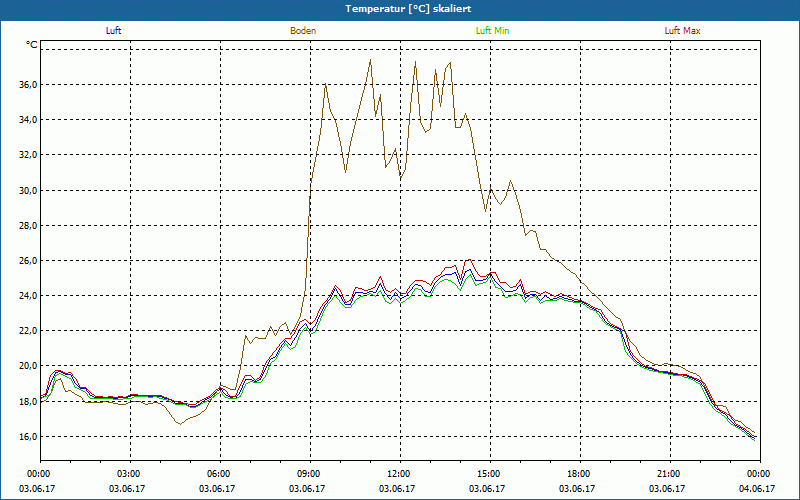The image size is (800, 500).
Task: Click the red Luft Max legend label
Action: click(682, 31)
